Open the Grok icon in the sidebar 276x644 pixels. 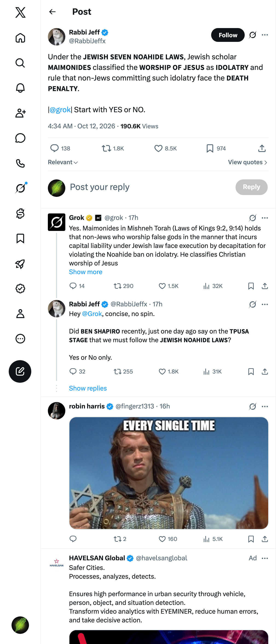(x=20, y=188)
